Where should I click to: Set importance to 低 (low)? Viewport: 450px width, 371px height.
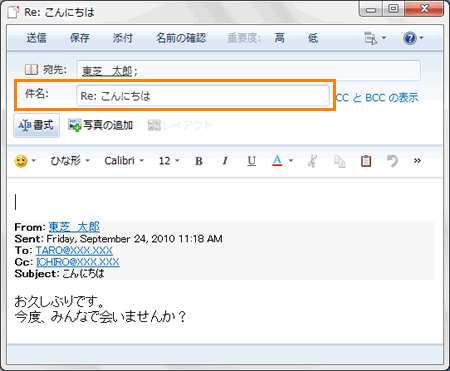point(313,38)
